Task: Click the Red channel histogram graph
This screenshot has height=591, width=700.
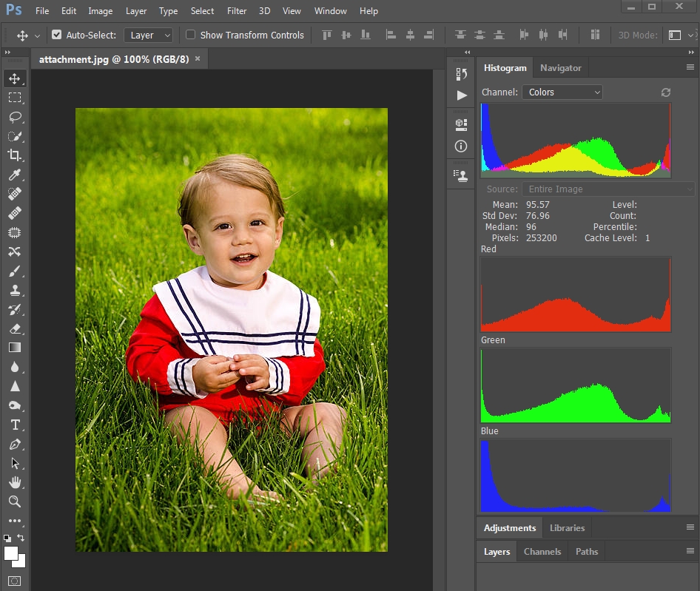Action: (x=576, y=294)
